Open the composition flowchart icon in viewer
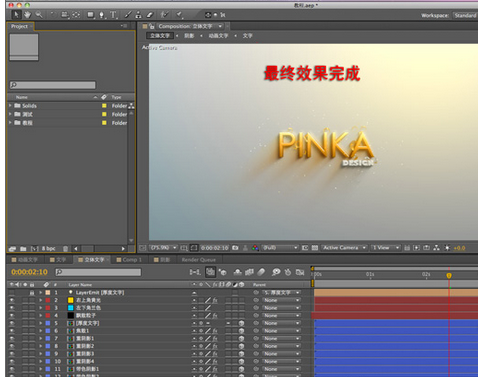 click(x=436, y=248)
